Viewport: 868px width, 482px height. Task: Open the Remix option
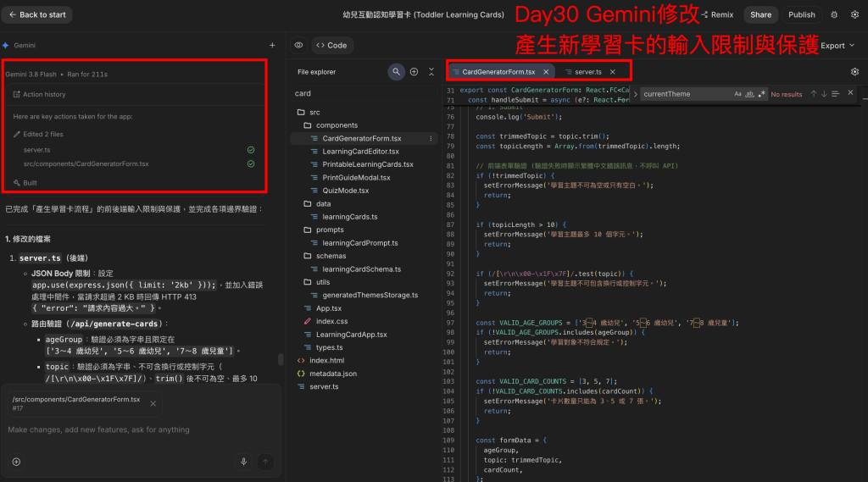pos(717,15)
